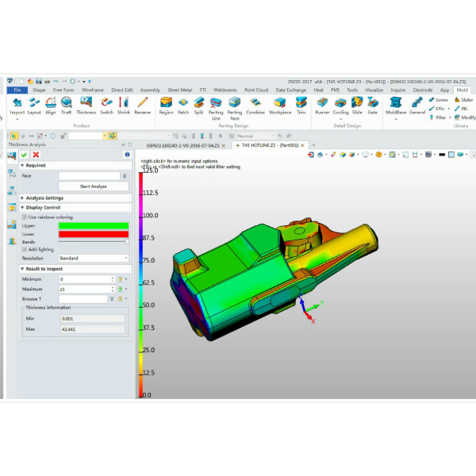
Task: Click the Draft tool icon
Action: (x=67, y=104)
